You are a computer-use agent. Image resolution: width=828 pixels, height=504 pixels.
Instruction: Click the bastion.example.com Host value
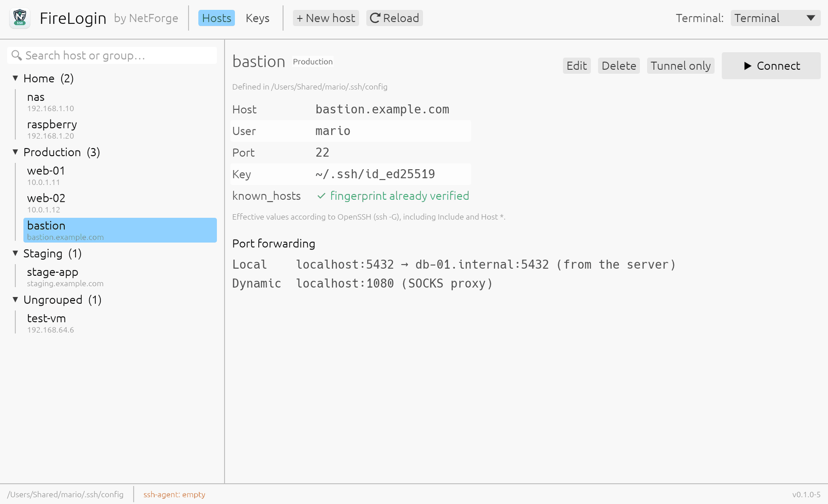click(382, 109)
